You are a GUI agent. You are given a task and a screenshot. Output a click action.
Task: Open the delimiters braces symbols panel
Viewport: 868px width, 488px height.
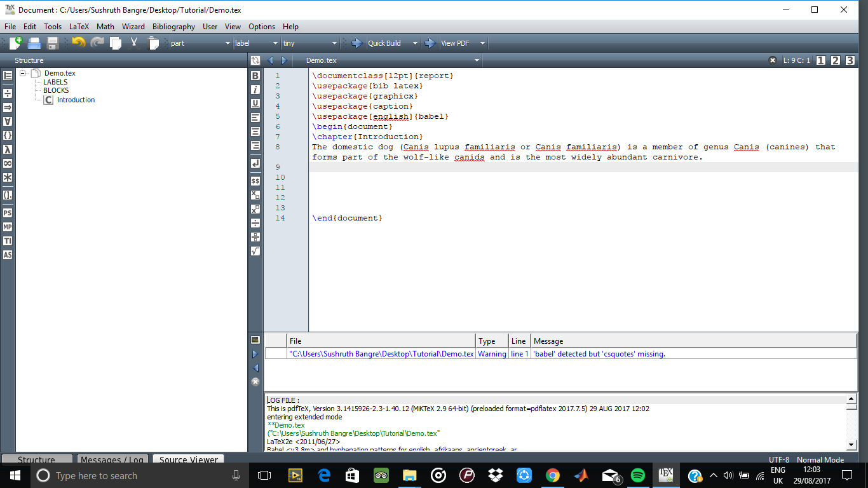click(x=8, y=135)
